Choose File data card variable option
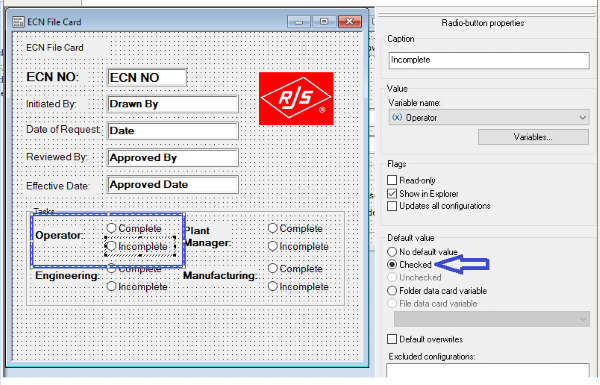 tap(392, 303)
